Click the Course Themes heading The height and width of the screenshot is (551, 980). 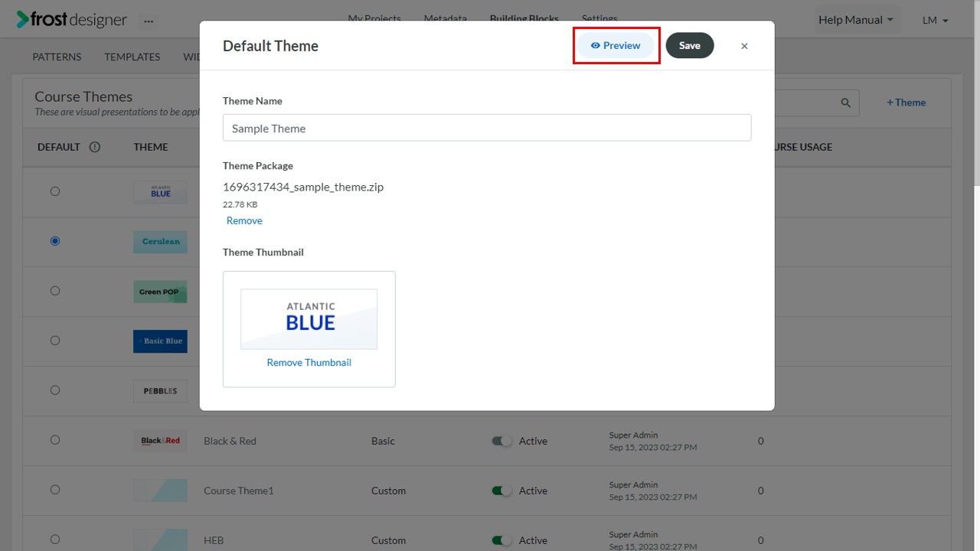83,96
